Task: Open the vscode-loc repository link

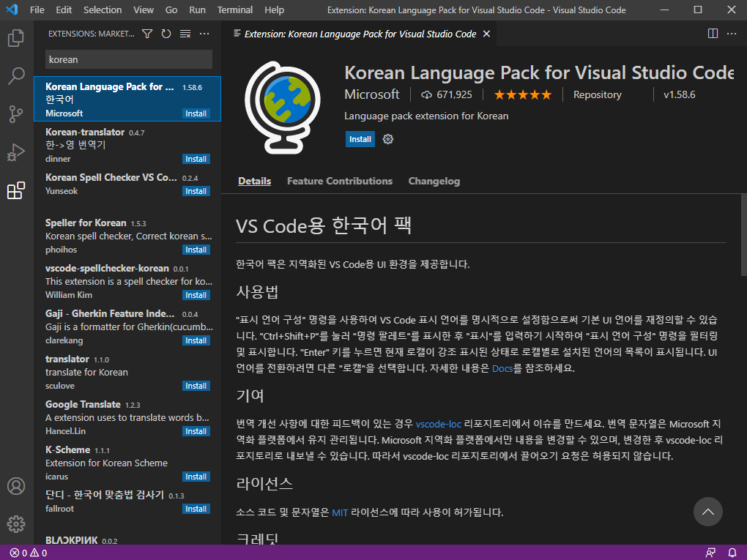Action: pyautogui.click(x=438, y=424)
